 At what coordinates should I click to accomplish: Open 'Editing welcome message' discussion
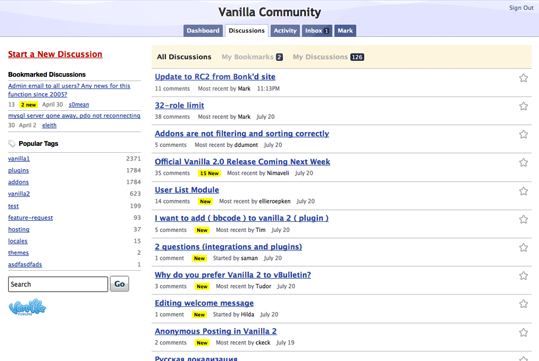tap(204, 303)
